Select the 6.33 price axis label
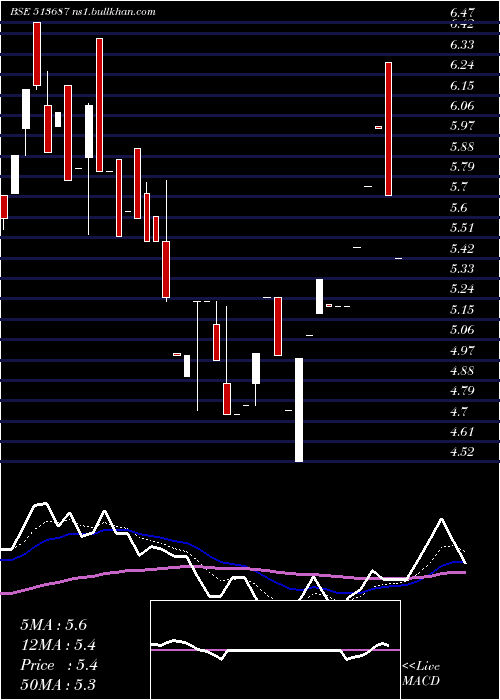Viewport: 500px width, 700px height. tap(462, 45)
